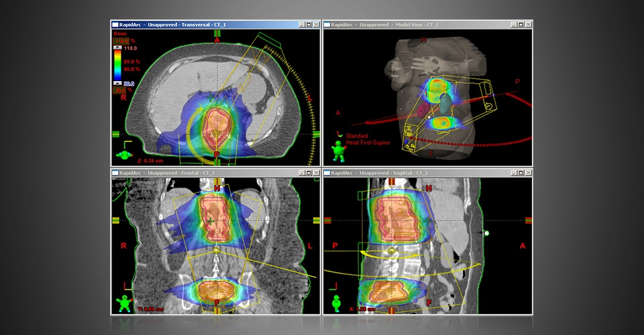Image resolution: width=644 pixels, height=335 pixels.
Task: Activate the Frontal CT_1 window title bar
Action: pos(201,173)
